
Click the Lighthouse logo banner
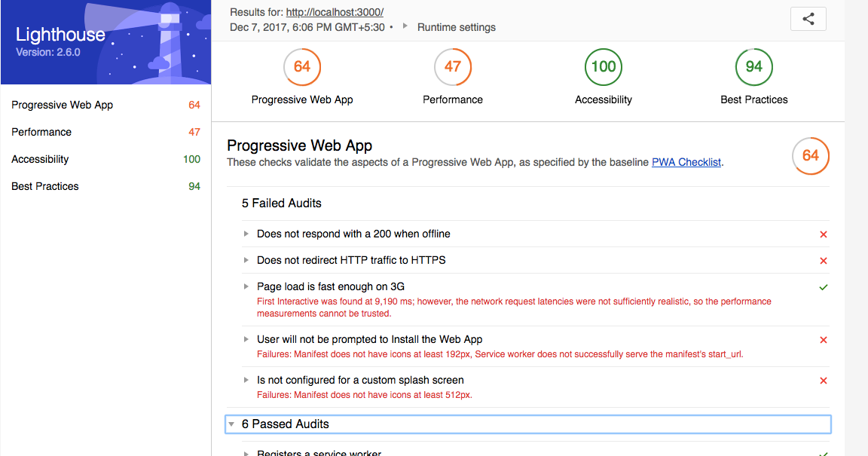point(105,42)
